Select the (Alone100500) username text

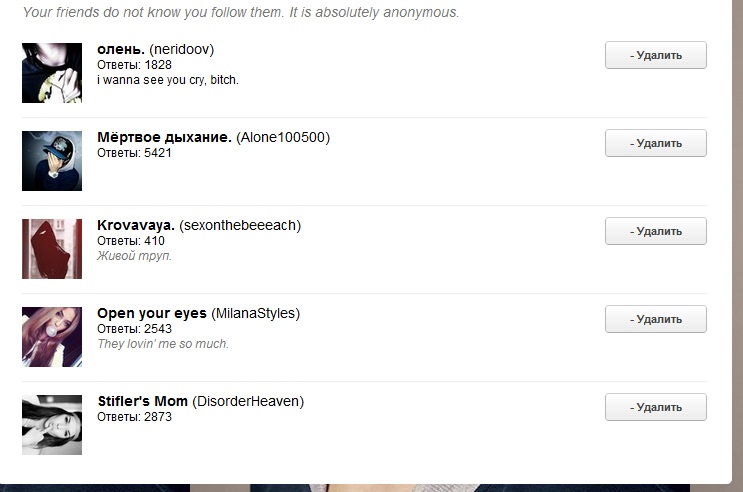(x=283, y=137)
